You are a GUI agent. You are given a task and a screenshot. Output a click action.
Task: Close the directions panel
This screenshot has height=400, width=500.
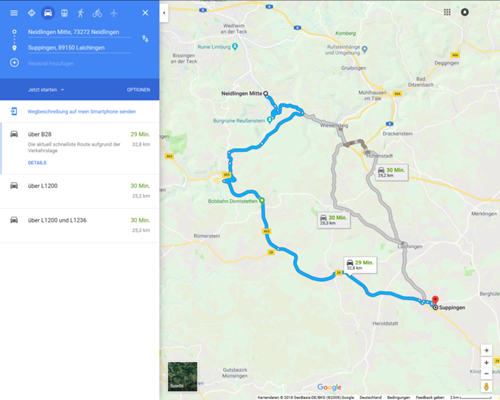(145, 13)
